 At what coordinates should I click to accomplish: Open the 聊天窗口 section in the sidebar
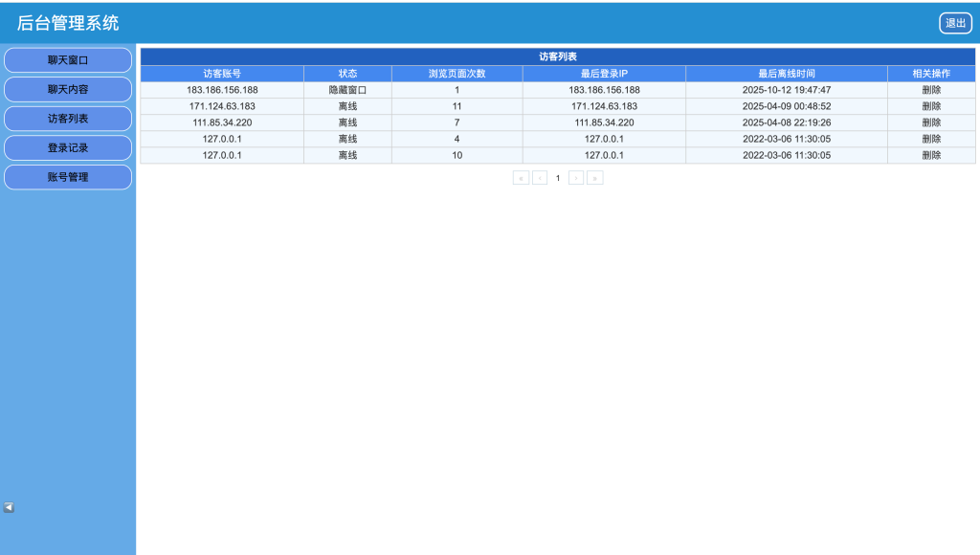pyautogui.click(x=67, y=60)
